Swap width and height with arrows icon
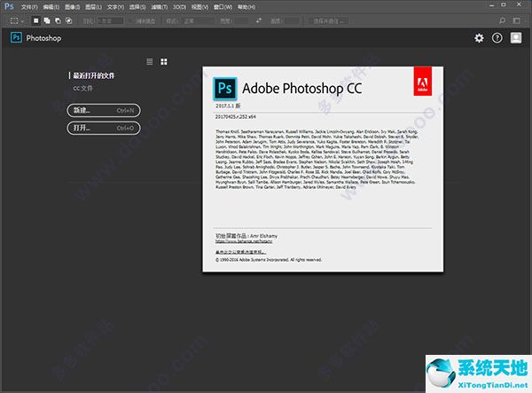 pyautogui.click(x=259, y=20)
